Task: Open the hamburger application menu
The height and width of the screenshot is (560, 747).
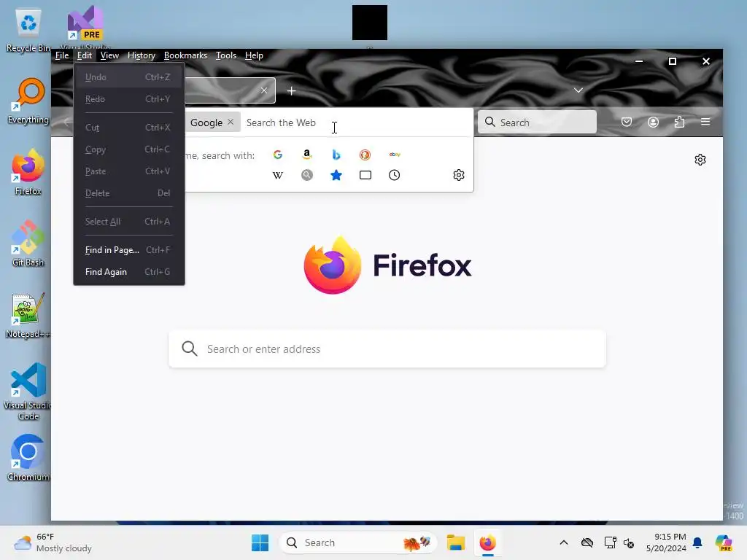Action: (x=705, y=122)
